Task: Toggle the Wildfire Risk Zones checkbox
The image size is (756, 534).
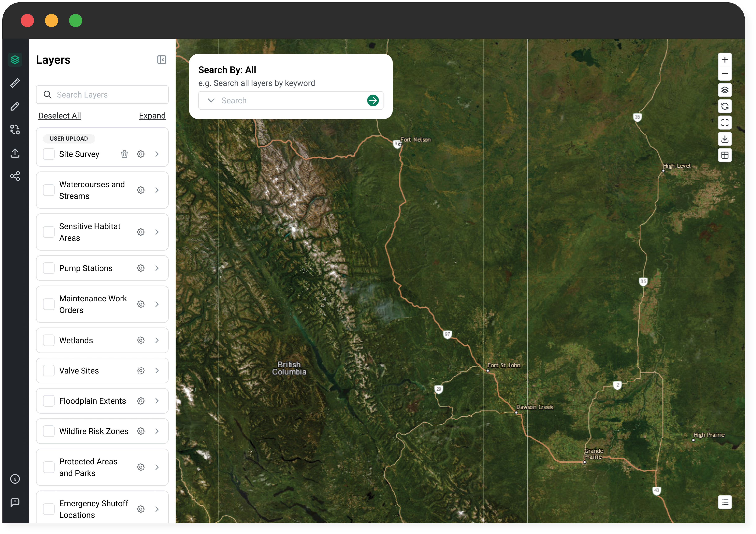Action: tap(49, 432)
